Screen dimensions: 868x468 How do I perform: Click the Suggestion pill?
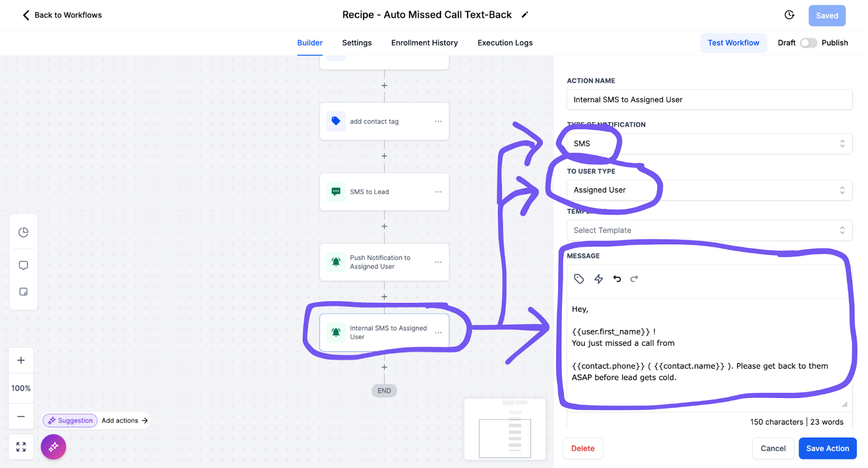click(x=70, y=421)
